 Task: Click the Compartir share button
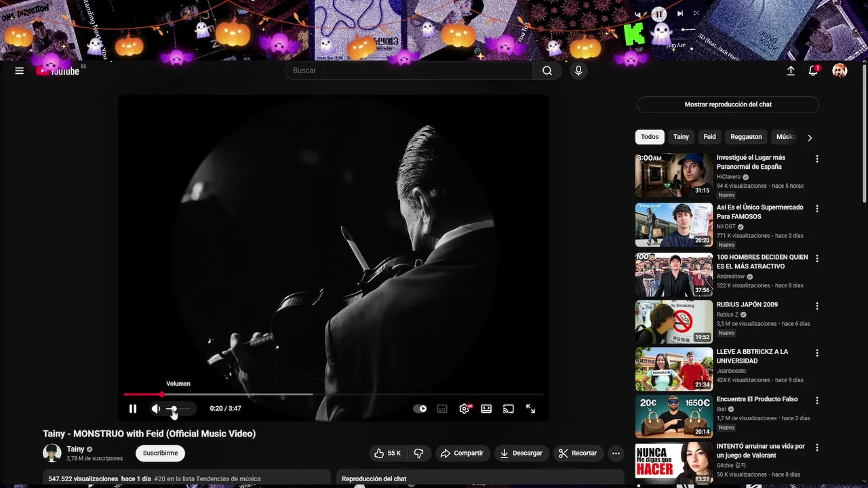point(462,453)
